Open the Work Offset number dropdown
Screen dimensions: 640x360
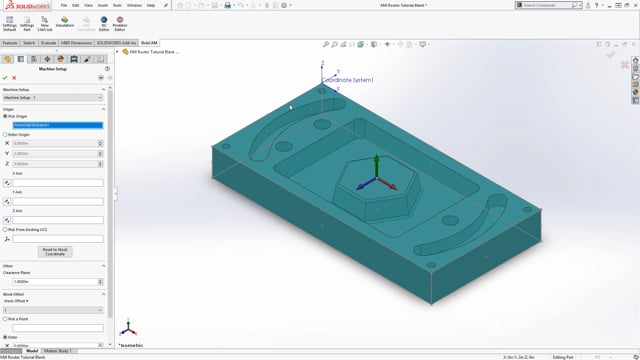coord(53,310)
